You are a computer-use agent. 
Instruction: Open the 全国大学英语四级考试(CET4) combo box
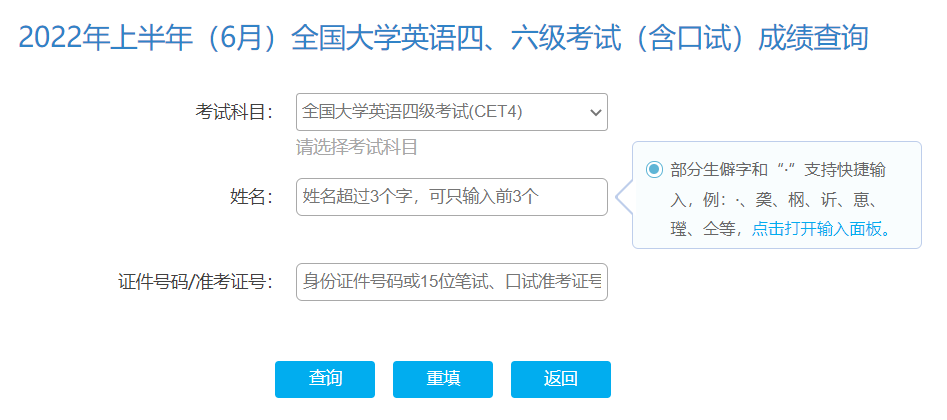pos(440,112)
